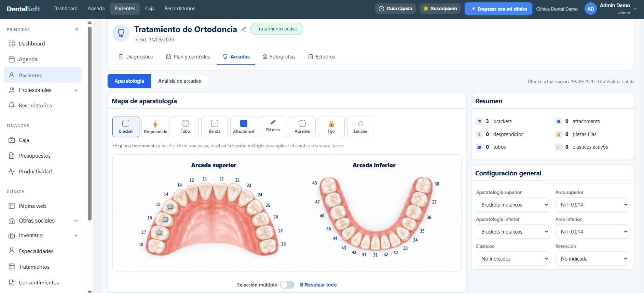Open the Retención dropdown

pyautogui.click(x=592, y=258)
